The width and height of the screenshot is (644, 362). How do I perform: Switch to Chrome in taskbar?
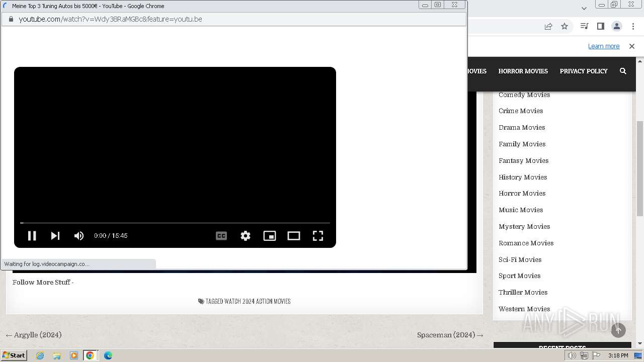90,355
